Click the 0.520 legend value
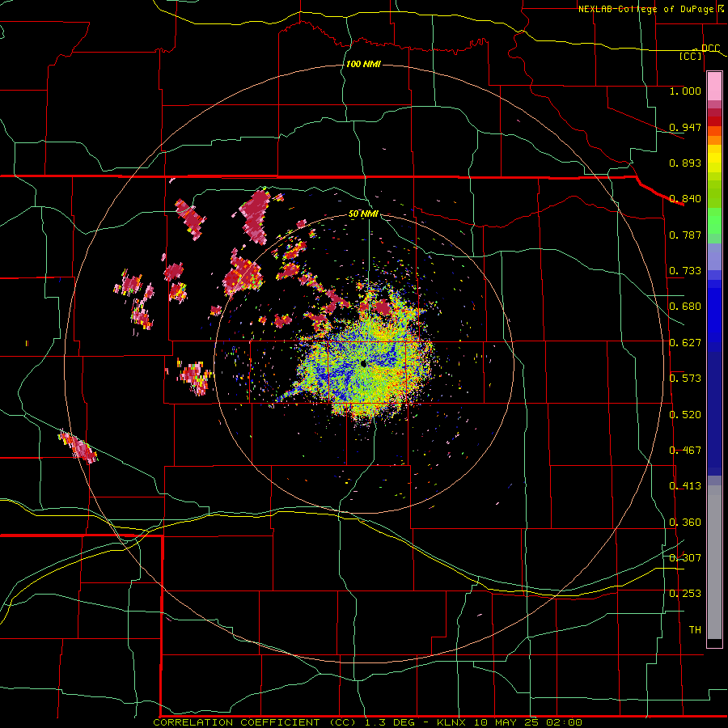Screen dimensions: 728x728 (x=685, y=415)
